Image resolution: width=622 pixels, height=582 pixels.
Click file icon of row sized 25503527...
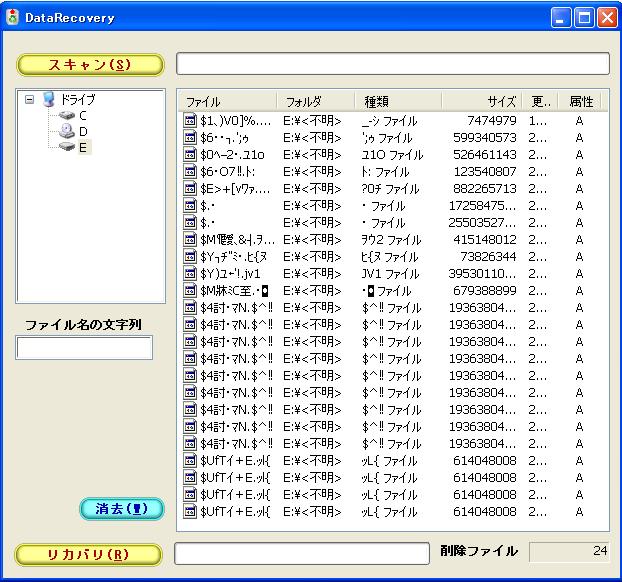pyautogui.click(x=190, y=223)
